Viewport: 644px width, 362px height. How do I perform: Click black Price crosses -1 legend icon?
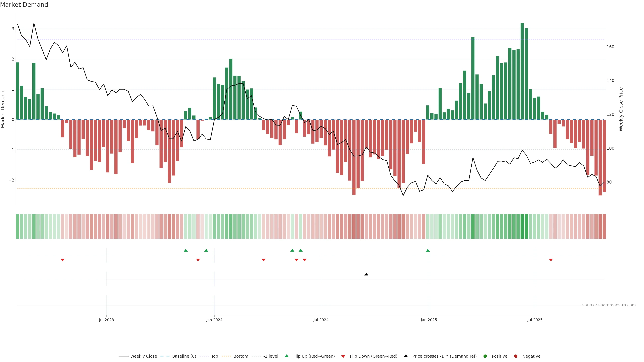[x=406, y=356]
